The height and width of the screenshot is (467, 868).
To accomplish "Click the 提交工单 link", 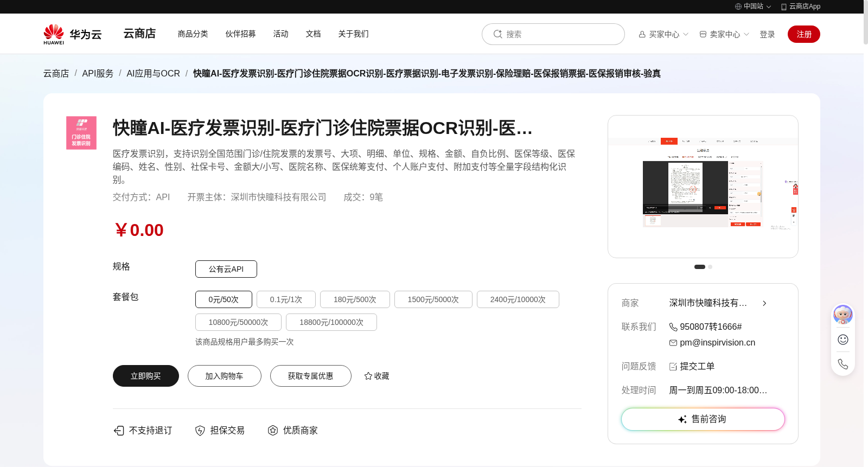I will [697, 367].
